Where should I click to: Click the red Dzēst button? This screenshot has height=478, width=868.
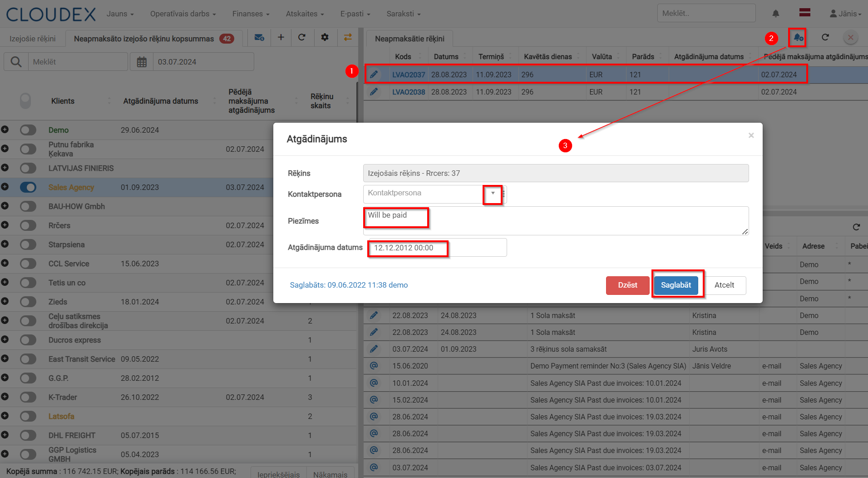click(627, 285)
